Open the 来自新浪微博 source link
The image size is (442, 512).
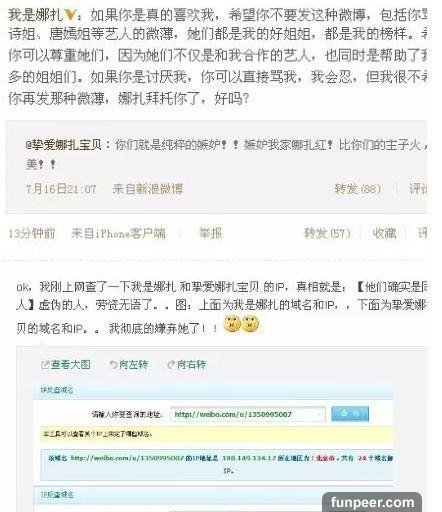coord(148,189)
